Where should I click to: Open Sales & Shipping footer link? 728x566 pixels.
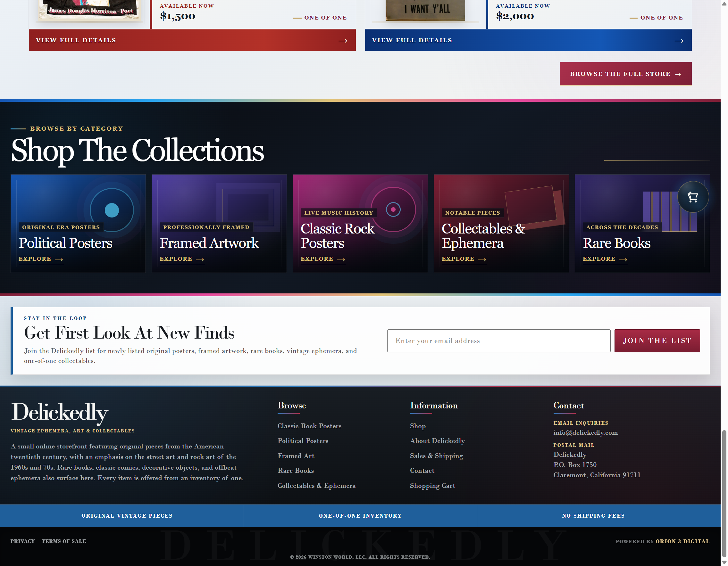[436, 455]
